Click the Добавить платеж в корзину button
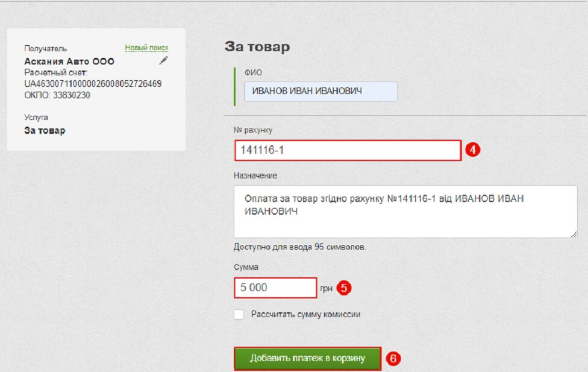The height and width of the screenshot is (372, 588). pyautogui.click(x=307, y=358)
